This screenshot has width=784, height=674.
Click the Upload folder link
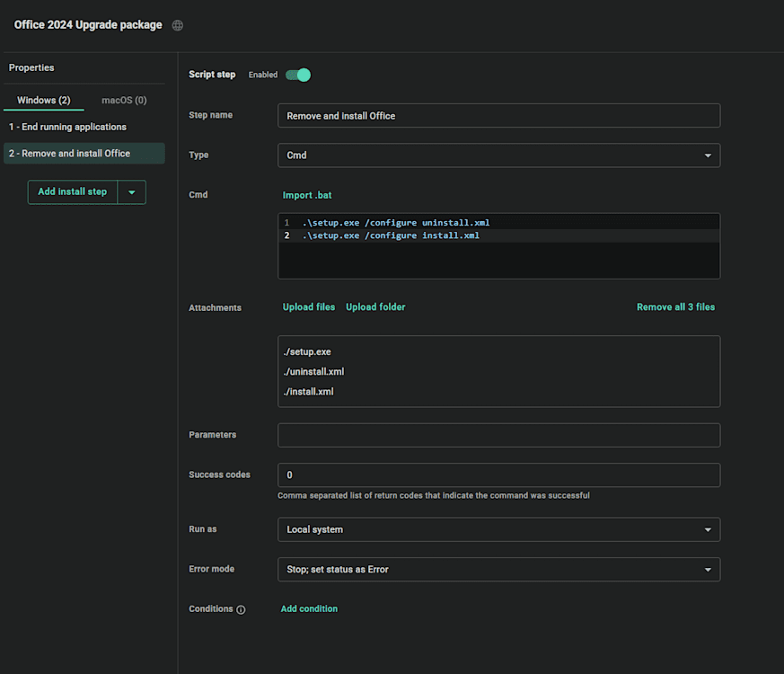pyautogui.click(x=375, y=306)
